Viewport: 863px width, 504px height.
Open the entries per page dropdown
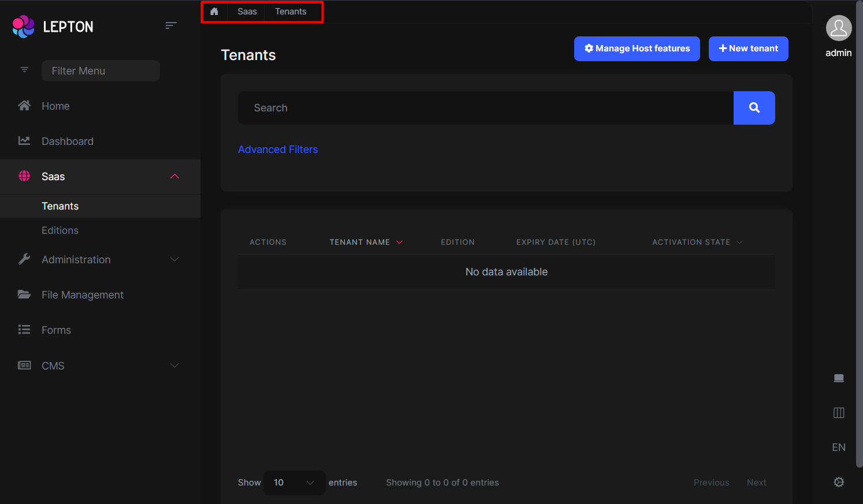click(295, 483)
